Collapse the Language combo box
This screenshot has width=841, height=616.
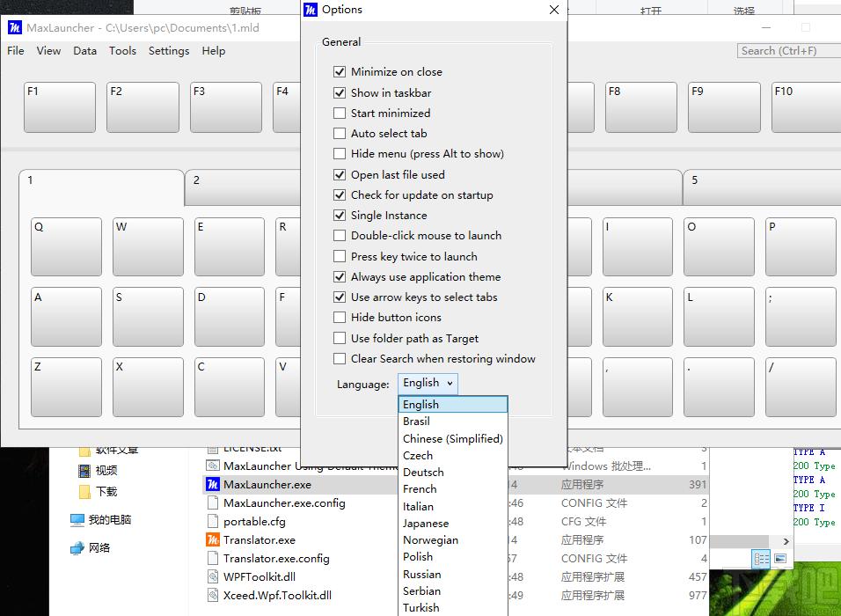[x=428, y=383]
